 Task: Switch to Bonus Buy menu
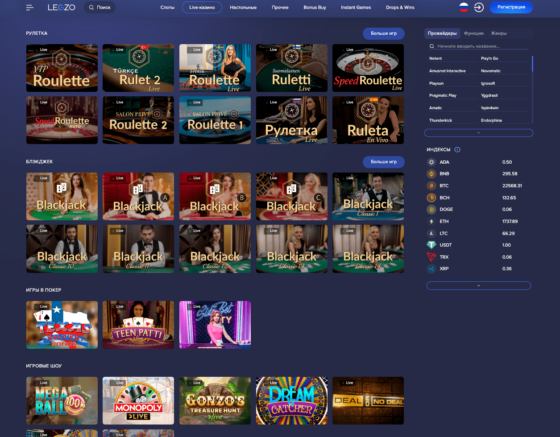point(315,7)
